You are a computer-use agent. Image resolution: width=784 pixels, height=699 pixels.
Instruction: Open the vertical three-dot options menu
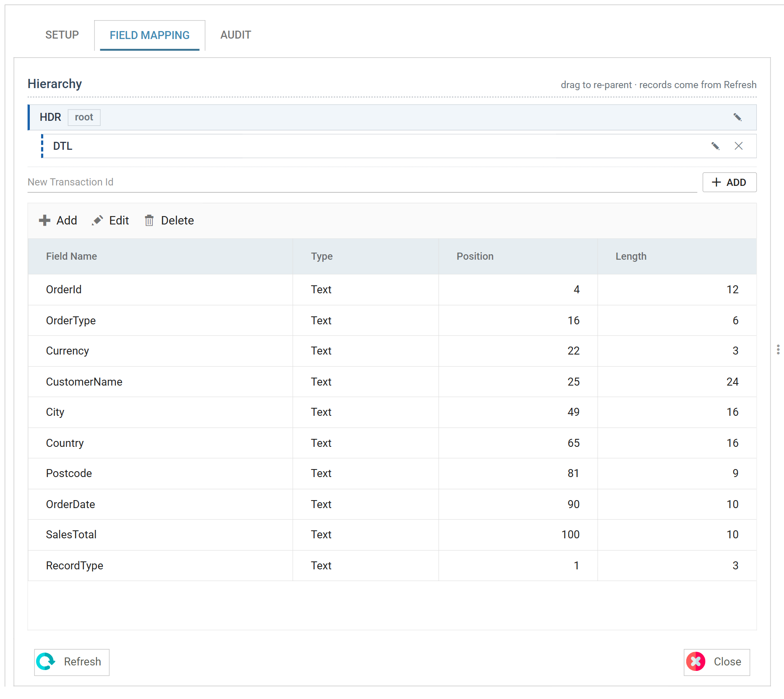pos(778,349)
